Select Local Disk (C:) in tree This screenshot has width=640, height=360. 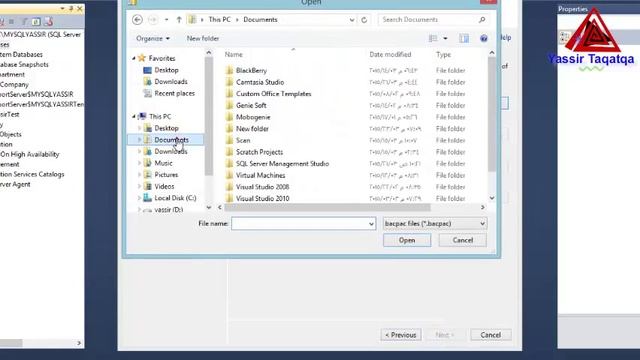[x=175, y=198]
